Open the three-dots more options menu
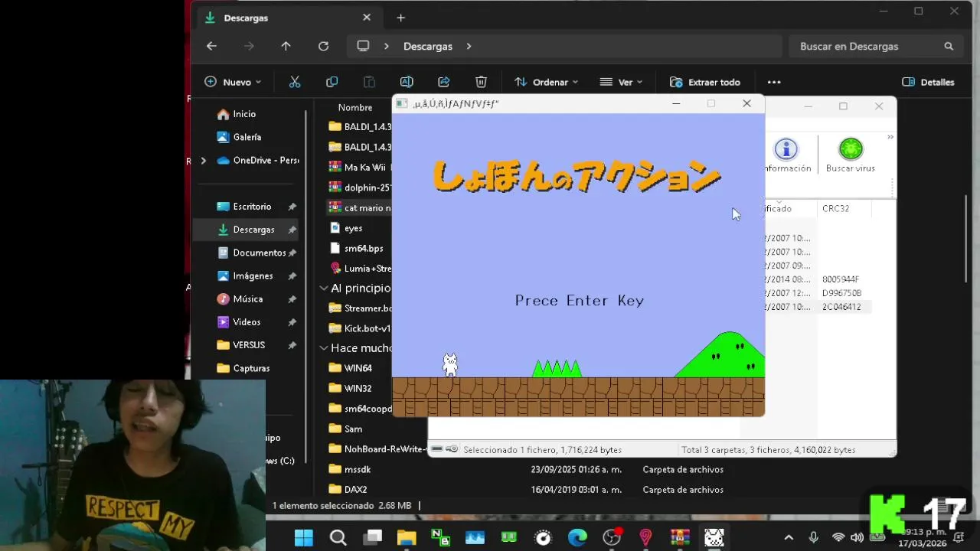This screenshot has height=551, width=980. [x=774, y=82]
